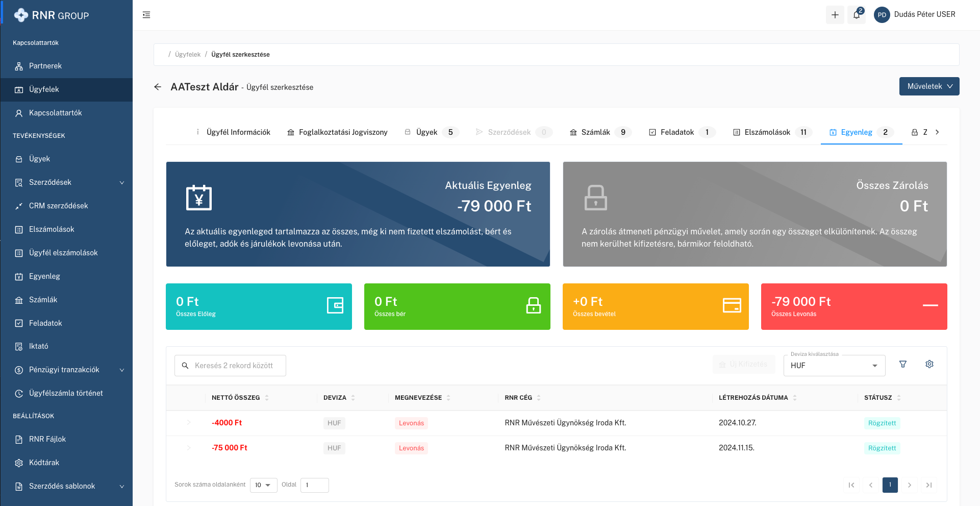Image resolution: width=980 pixels, height=506 pixels.
Task: Toggle sort order of Státusz column
Action: click(898, 398)
